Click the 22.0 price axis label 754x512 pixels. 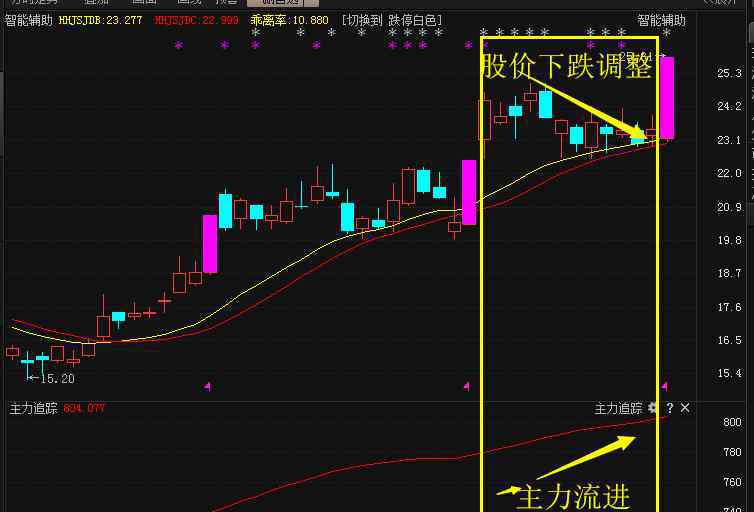(x=729, y=174)
